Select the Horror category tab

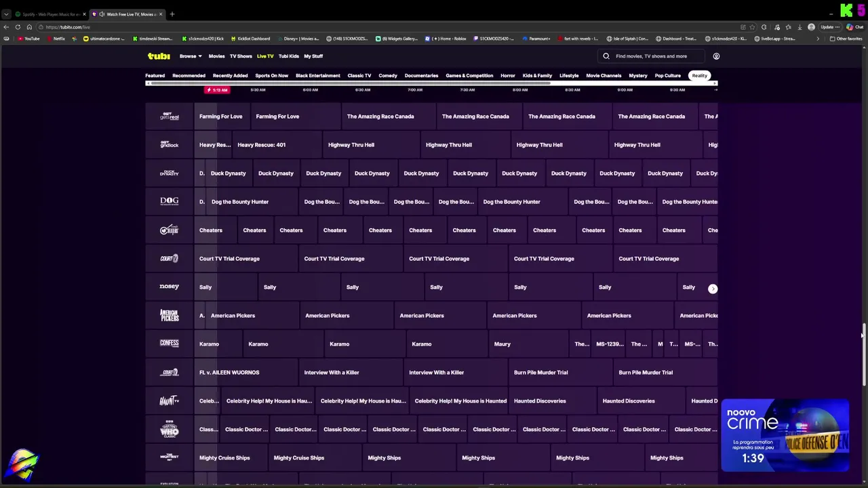point(508,75)
